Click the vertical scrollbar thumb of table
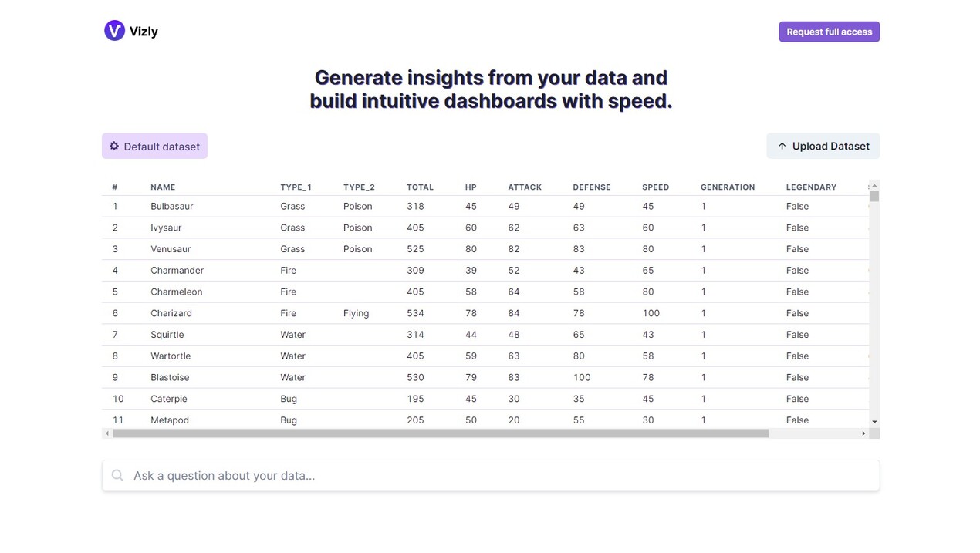 coord(874,196)
